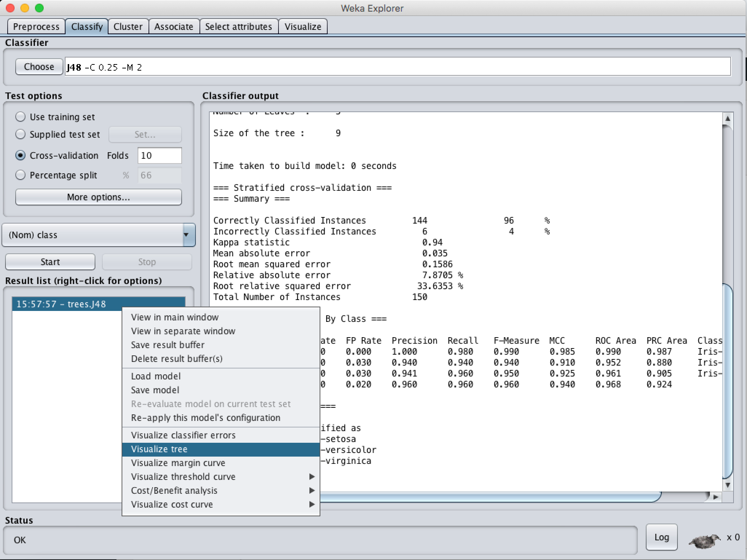Select the Supplied test set radio

click(21, 134)
